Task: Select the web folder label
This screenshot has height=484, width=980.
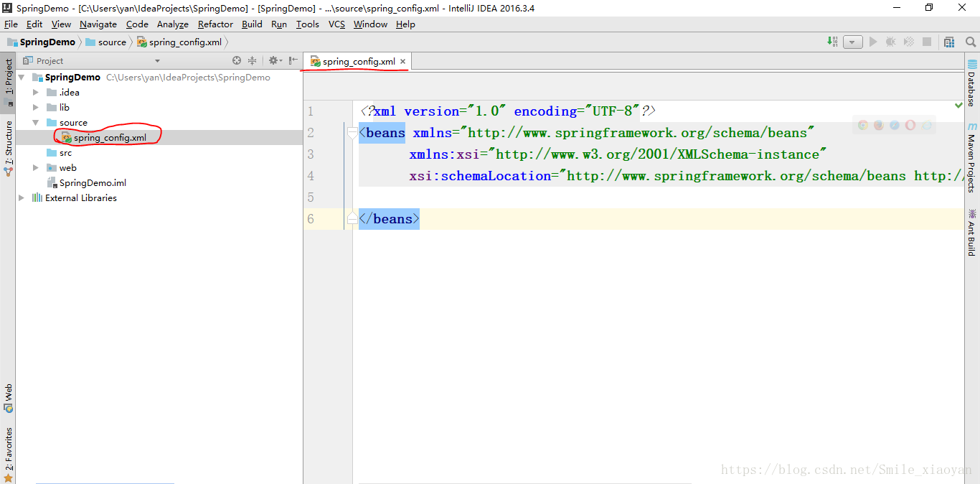Action: pyautogui.click(x=68, y=168)
